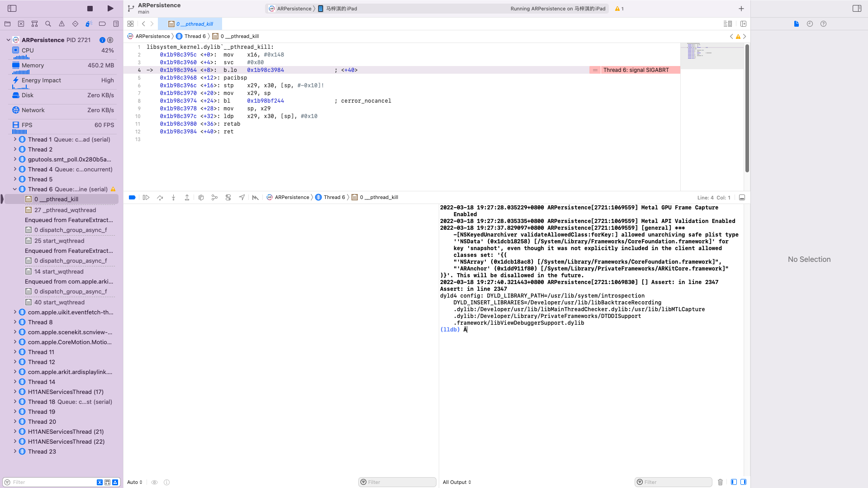The height and width of the screenshot is (488, 868).
Task: Select the 0 __pthread_kill editor tab
Action: pos(190,24)
